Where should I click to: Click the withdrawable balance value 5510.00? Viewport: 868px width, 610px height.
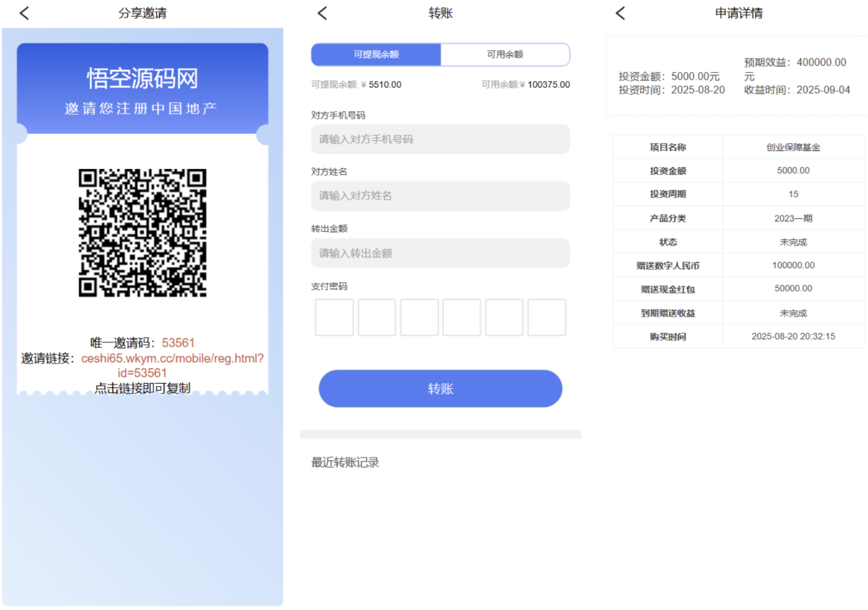[385, 85]
